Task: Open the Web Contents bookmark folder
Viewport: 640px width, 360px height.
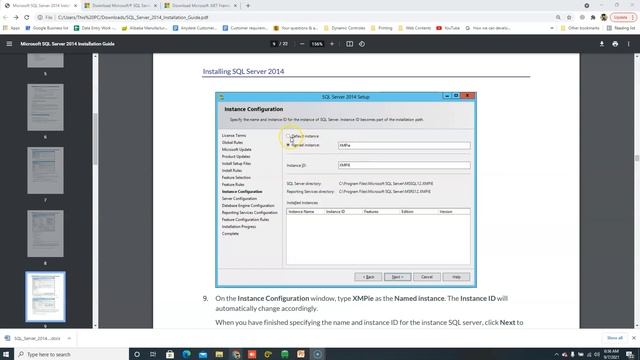Action: [414, 28]
